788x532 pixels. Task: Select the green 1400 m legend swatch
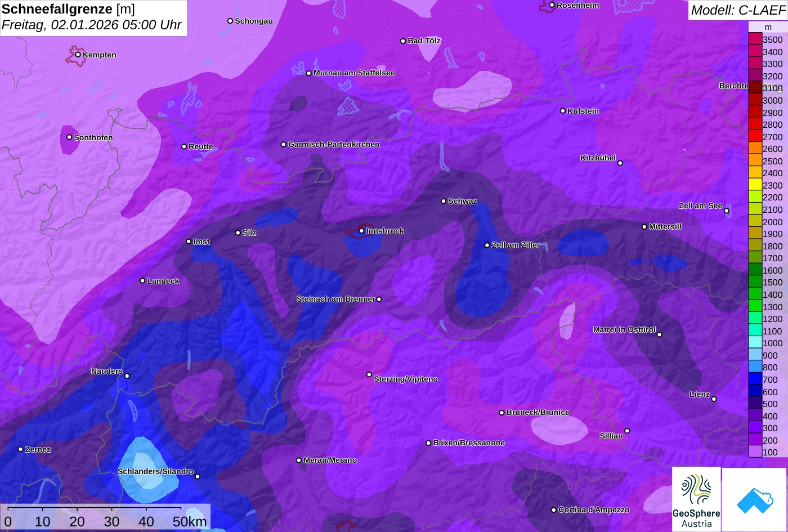755,294
